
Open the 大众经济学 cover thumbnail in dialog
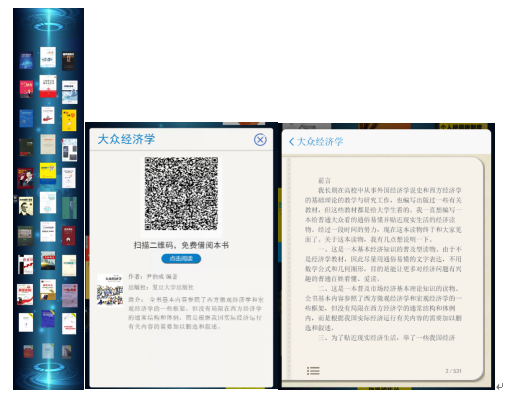110,289
